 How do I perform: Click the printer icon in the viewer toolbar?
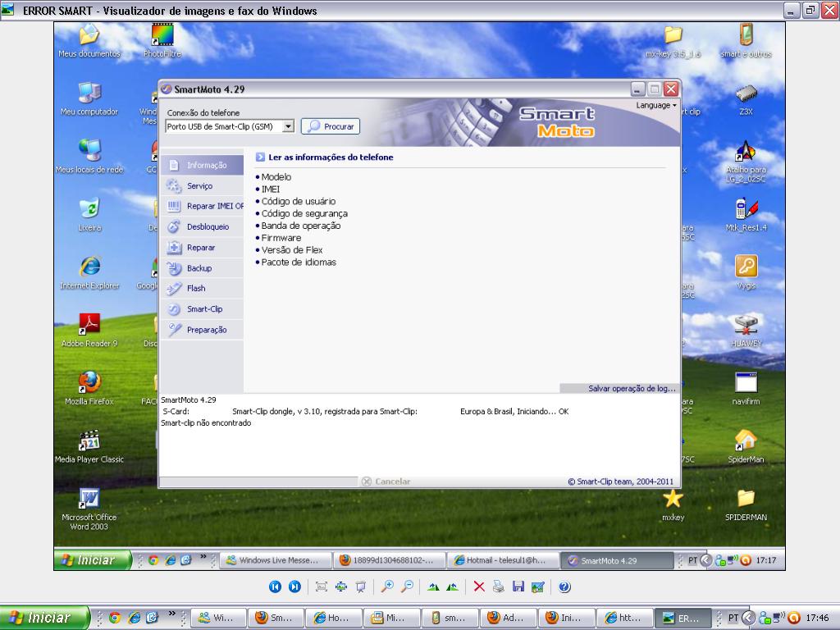[x=498, y=587]
